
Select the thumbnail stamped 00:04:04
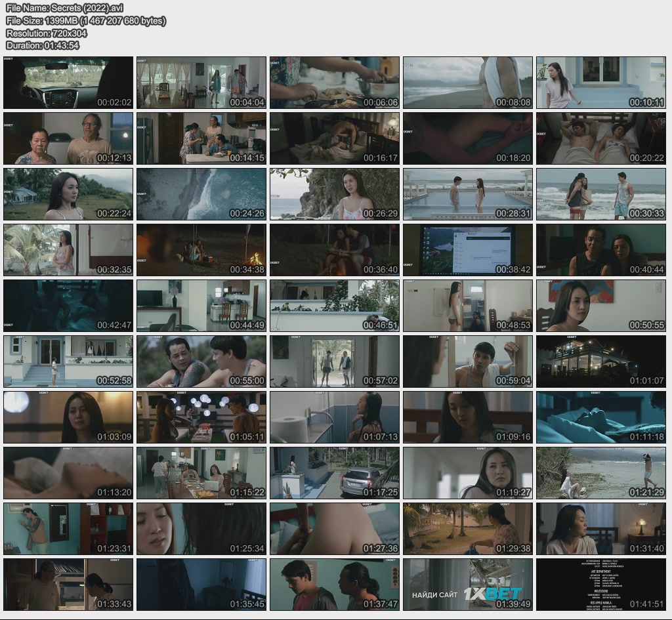coord(201,83)
